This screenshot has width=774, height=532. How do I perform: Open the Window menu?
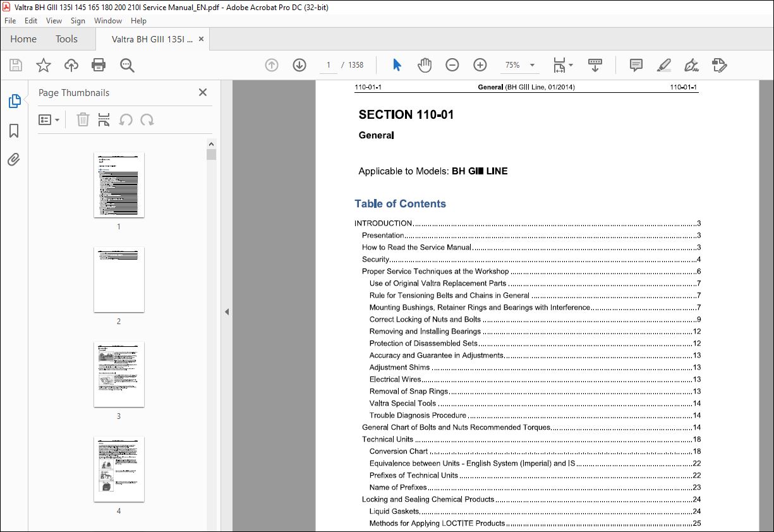pos(108,21)
